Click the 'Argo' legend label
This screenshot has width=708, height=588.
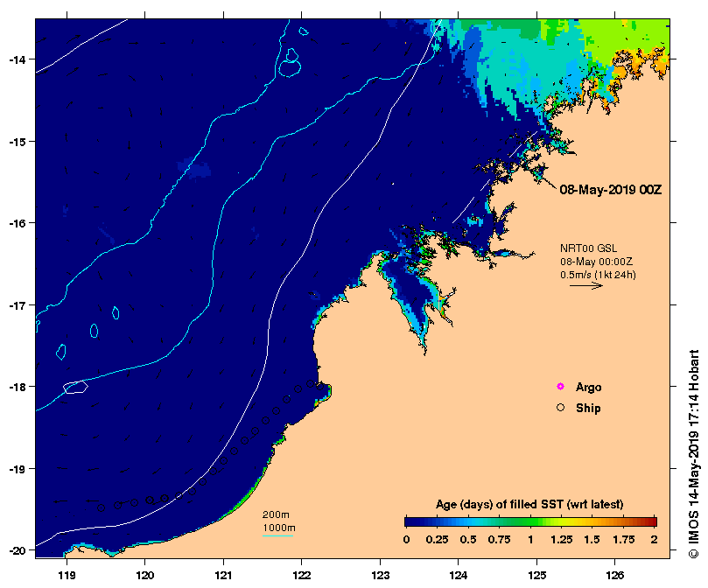click(588, 387)
